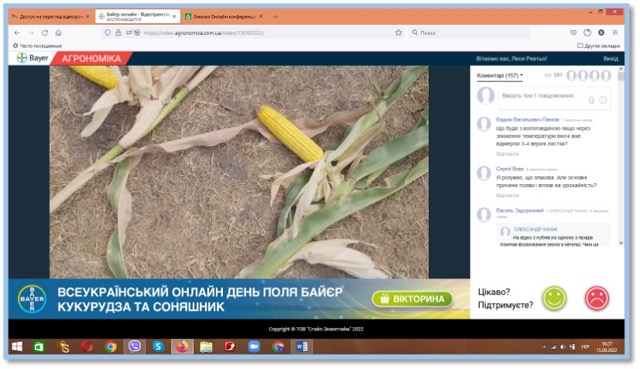Click the green ВІКТОРИНА button
Image resolution: width=640 pixels, height=369 pixels.
[x=412, y=299]
